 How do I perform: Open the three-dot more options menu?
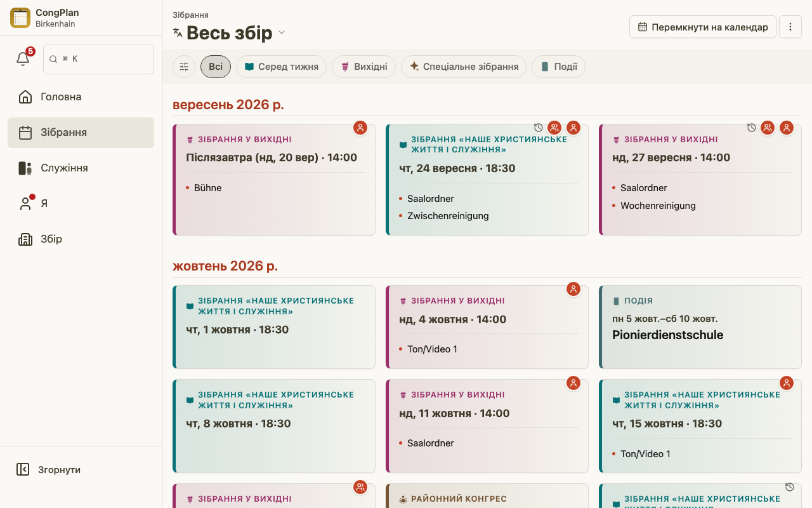click(790, 27)
